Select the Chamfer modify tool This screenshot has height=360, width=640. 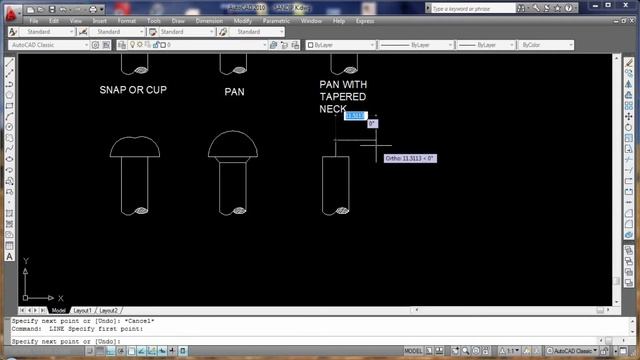point(629,213)
